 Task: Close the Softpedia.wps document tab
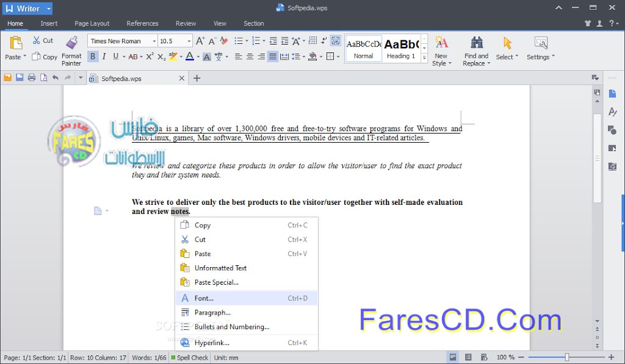pyautogui.click(x=182, y=79)
